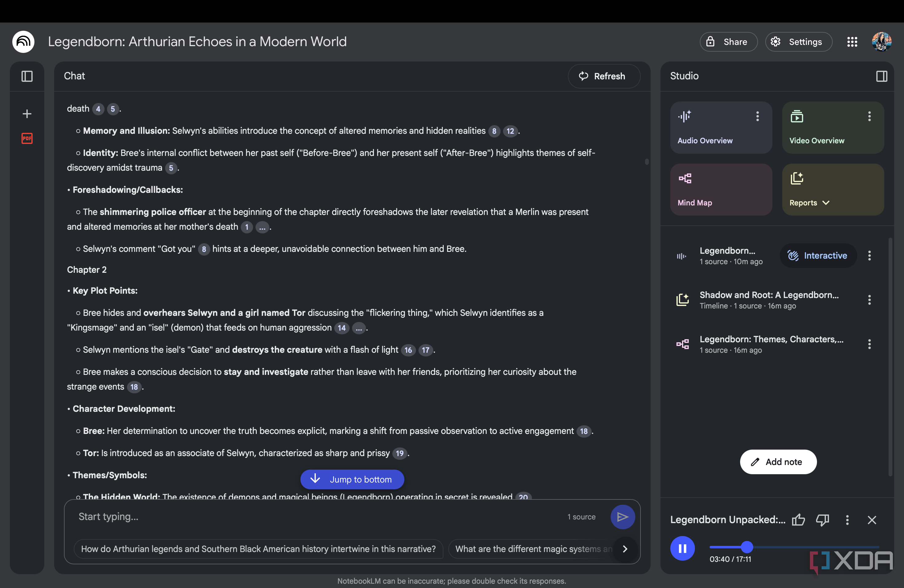Click the Add note button
Image resolution: width=904 pixels, height=588 pixels.
(x=778, y=462)
